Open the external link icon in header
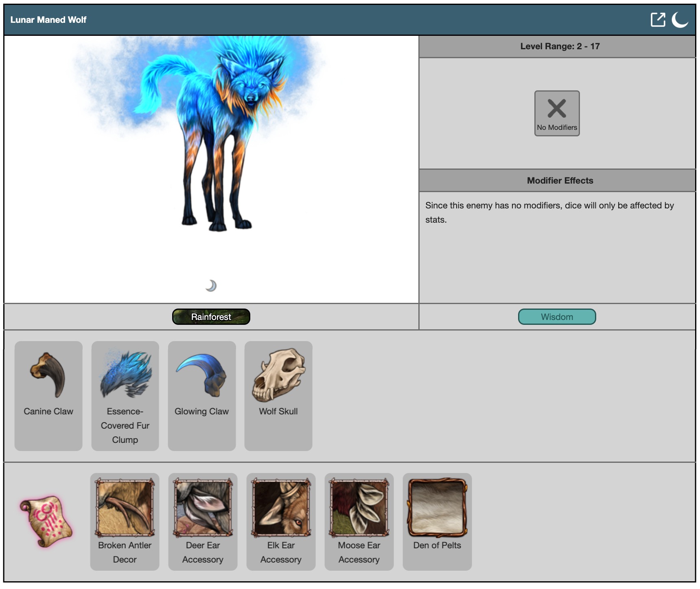The width and height of the screenshot is (700, 589). [658, 20]
